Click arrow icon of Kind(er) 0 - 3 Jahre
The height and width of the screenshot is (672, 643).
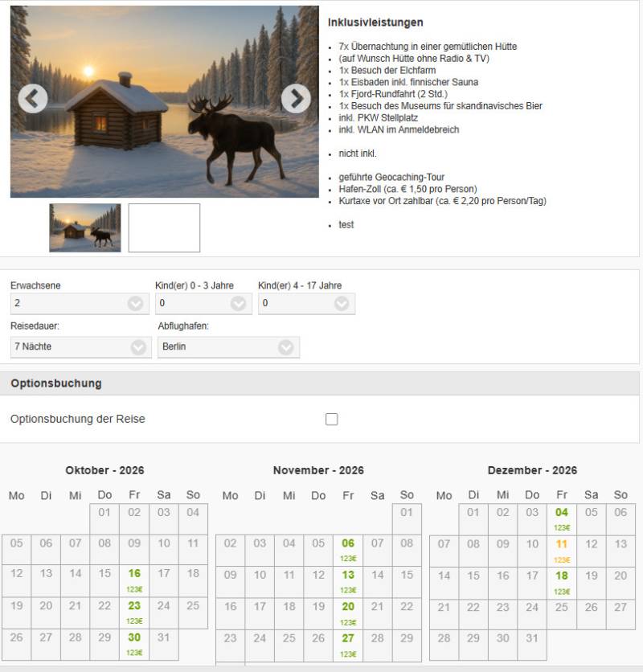coord(239,303)
